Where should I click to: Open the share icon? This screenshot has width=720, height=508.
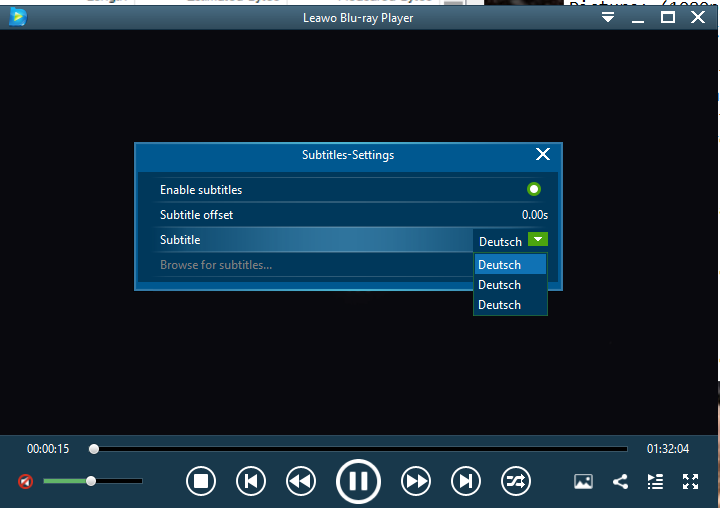coord(620,481)
